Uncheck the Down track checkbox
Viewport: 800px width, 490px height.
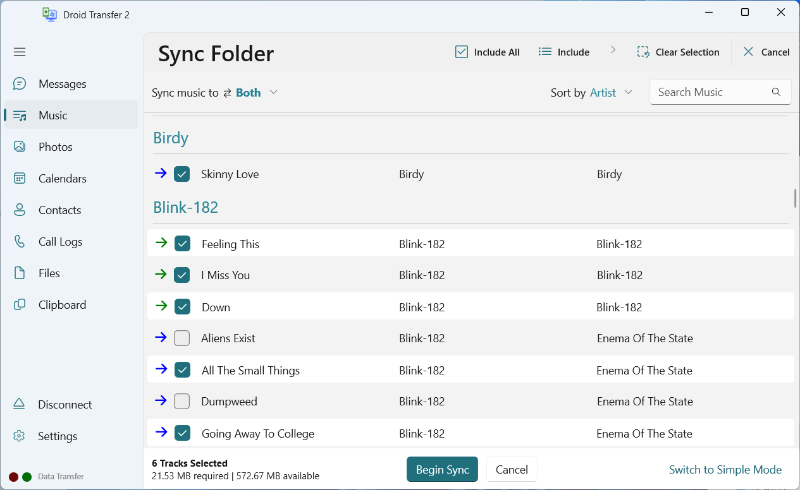point(182,307)
